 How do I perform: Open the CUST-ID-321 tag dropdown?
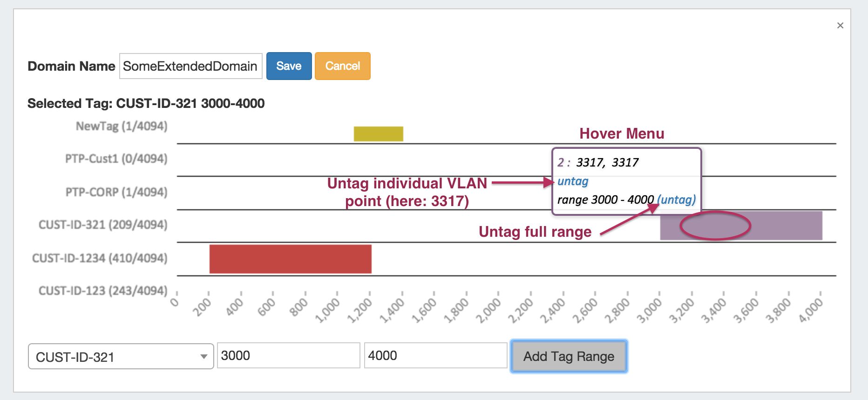121,357
